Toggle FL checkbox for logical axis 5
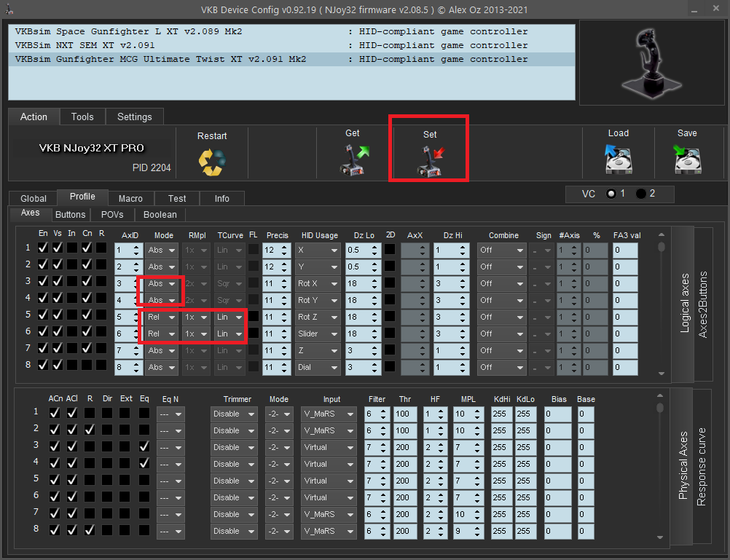The image size is (730, 560). pos(254,317)
